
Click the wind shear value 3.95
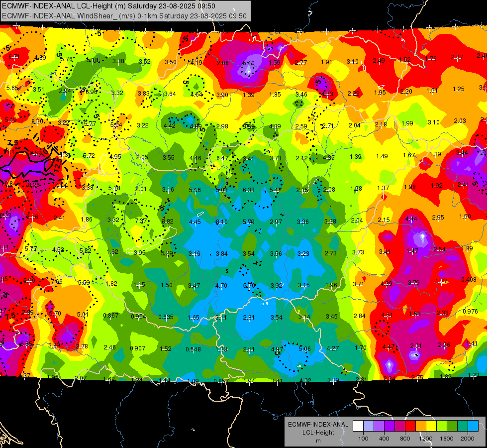140,253
